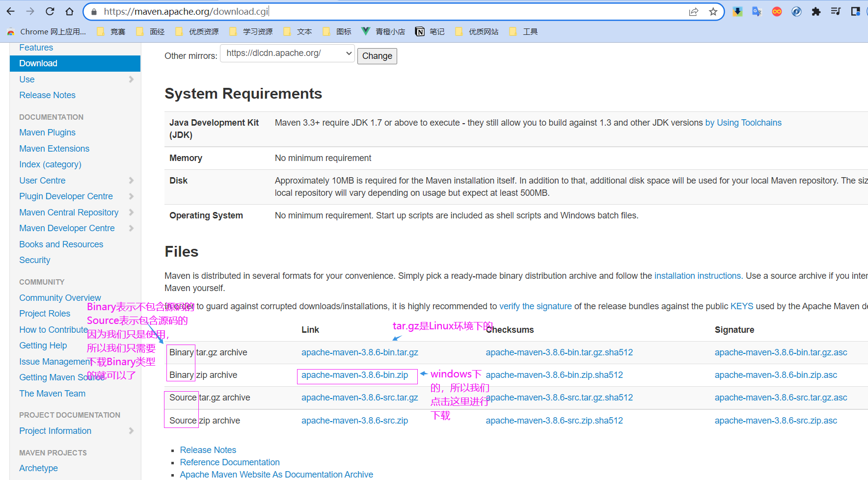Open the share icon in the address bar
The height and width of the screenshot is (480, 868).
(694, 11)
